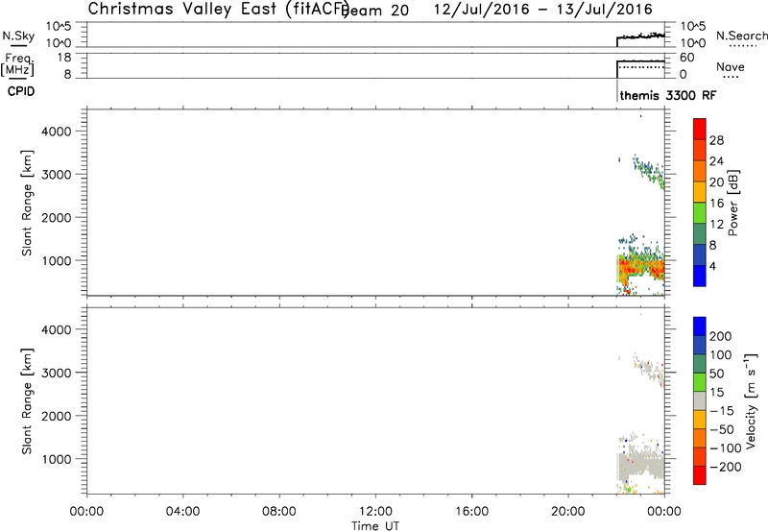This screenshot has height=532, width=768.
Task: Click the '04:00' time tick label
Action: [x=182, y=512]
